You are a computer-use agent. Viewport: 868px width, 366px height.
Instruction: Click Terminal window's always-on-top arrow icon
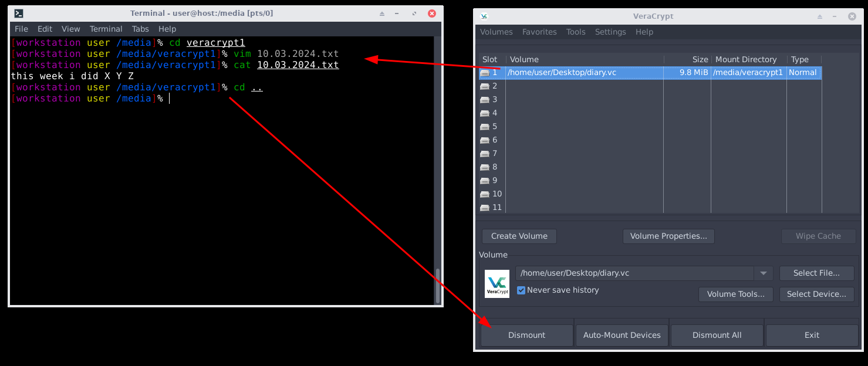pos(382,13)
